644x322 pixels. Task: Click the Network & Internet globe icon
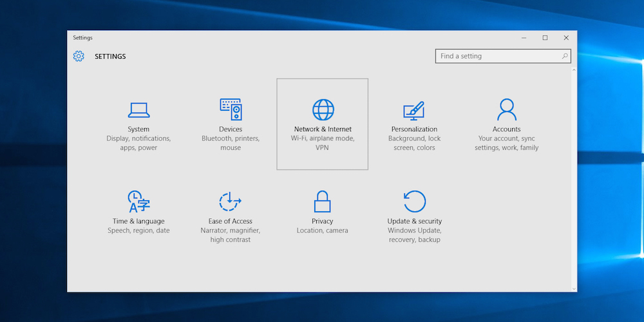[323, 110]
